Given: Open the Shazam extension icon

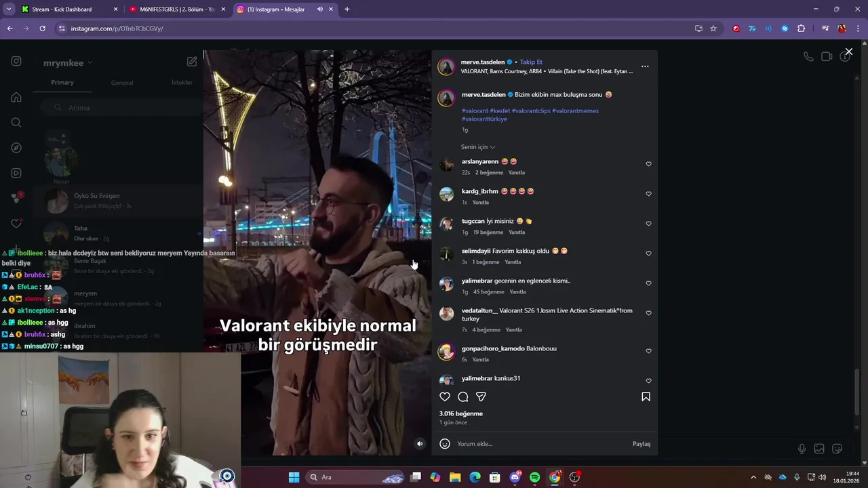Looking at the screenshot, I should tap(785, 28).
